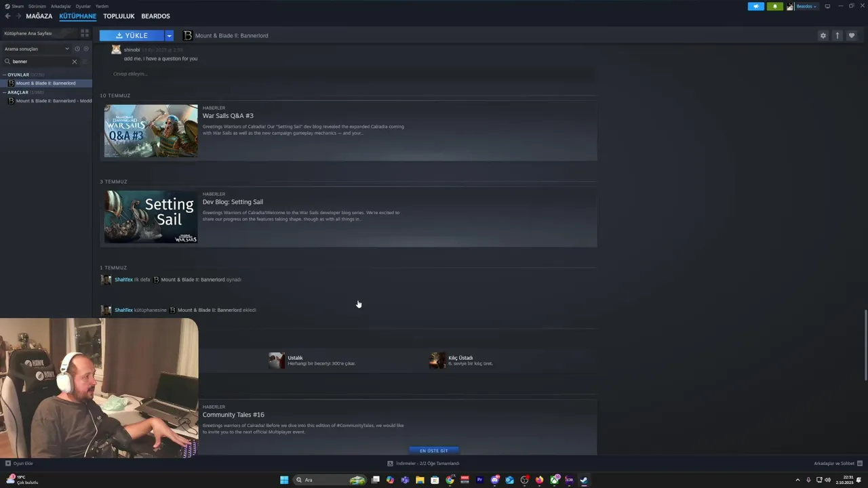Open War Sails Q&A #3 article
The width and height of the screenshot is (868, 488).
(228, 116)
